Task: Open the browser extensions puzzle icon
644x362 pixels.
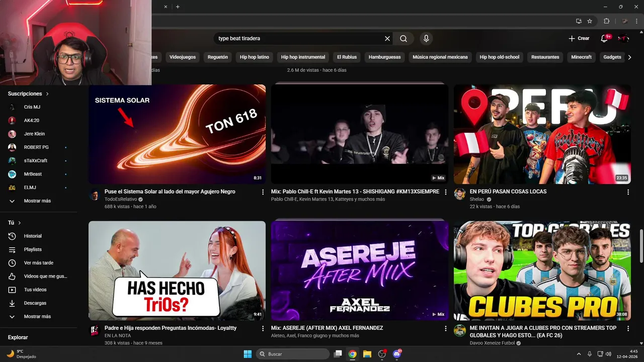Action: [x=606, y=21]
